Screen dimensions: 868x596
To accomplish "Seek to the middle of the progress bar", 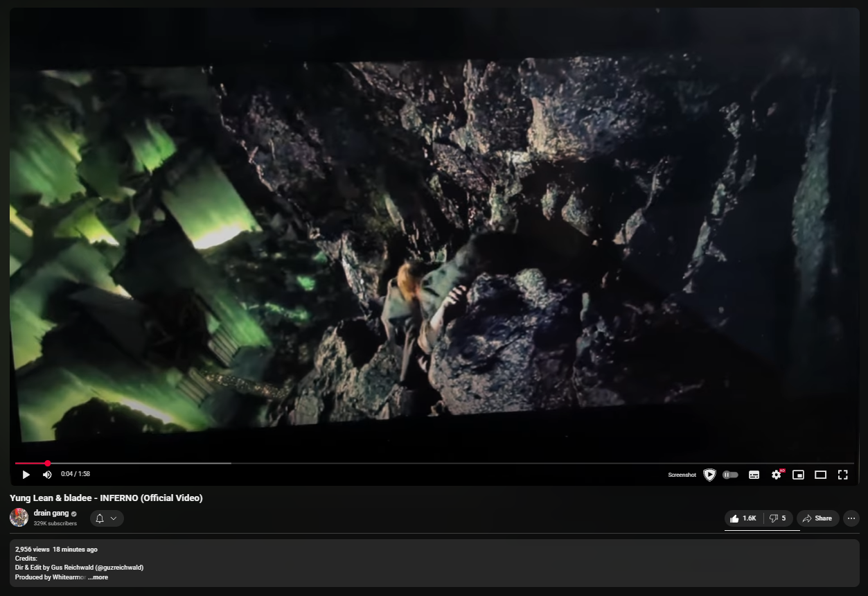I will point(434,463).
